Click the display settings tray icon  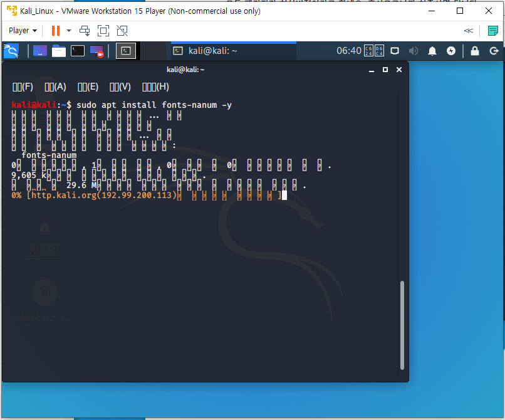point(395,51)
